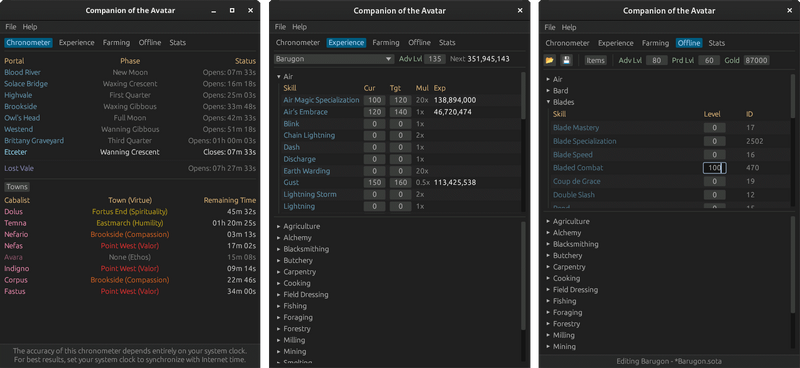Image resolution: width=800 pixels, height=368 pixels.
Task: Click Level field for Bladed Combat
Action: [x=714, y=167]
